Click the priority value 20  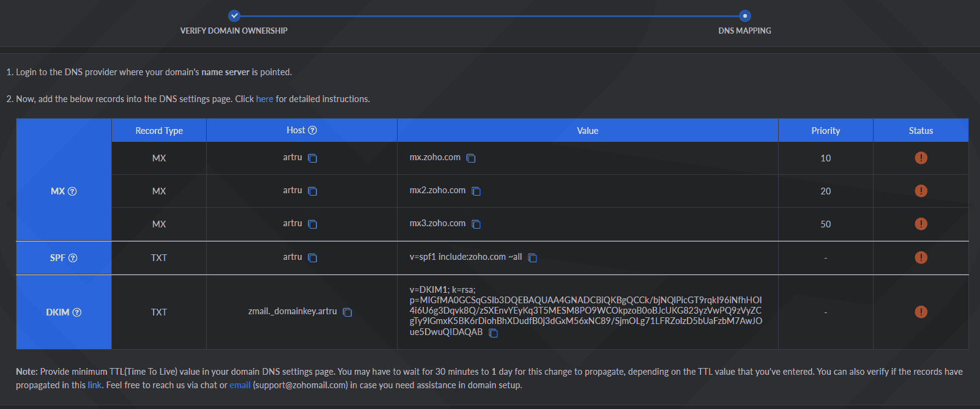pos(826,191)
